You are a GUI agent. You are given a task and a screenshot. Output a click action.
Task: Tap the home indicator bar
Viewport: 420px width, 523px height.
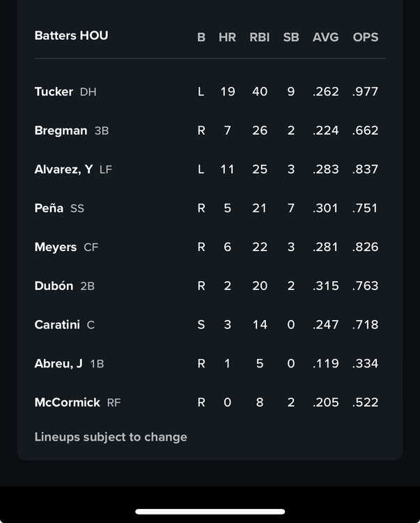point(210,511)
